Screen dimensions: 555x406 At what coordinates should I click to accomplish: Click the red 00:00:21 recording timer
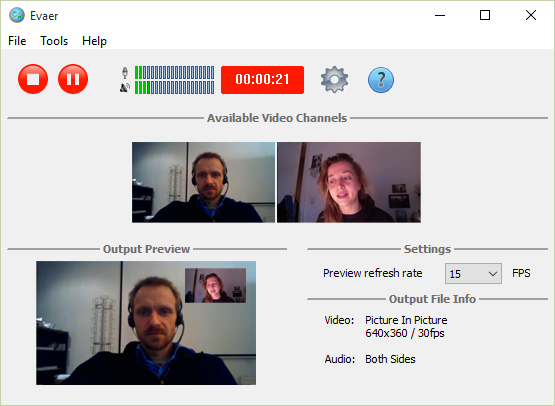[262, 80]
